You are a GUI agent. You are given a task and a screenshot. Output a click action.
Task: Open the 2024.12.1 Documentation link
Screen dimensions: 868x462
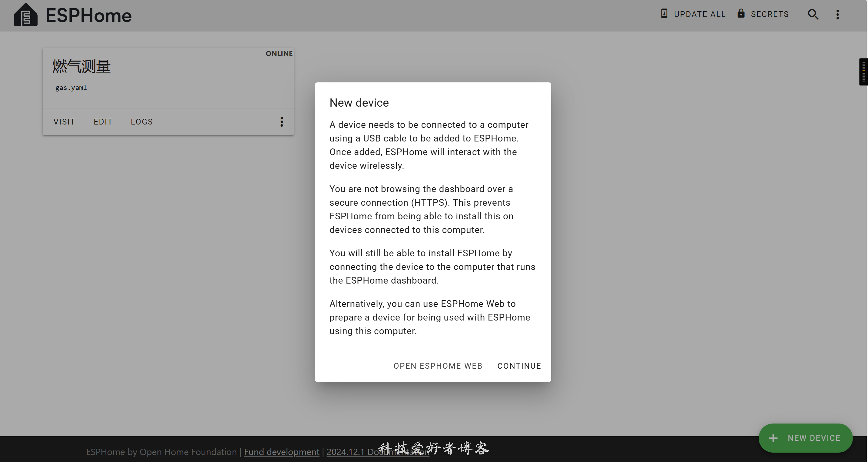click(378, 452)
